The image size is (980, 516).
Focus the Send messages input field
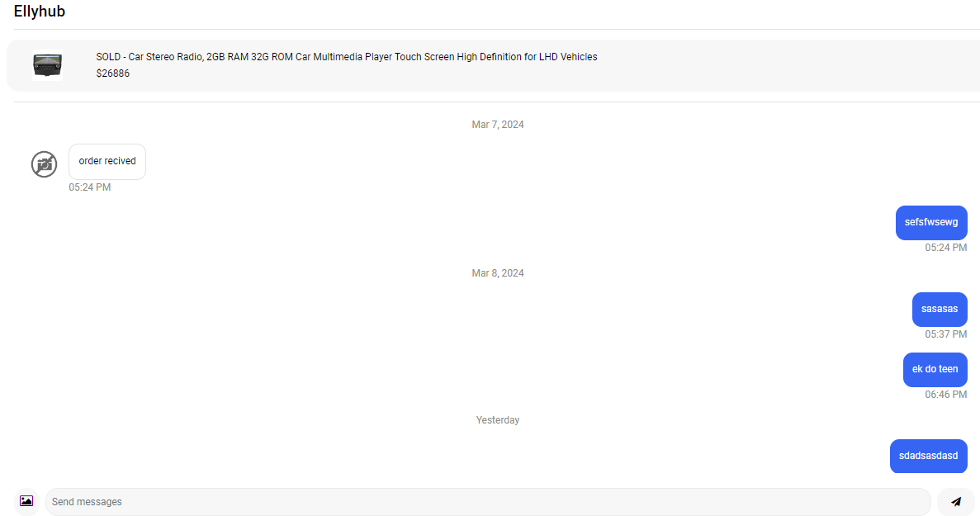(487, 502)
